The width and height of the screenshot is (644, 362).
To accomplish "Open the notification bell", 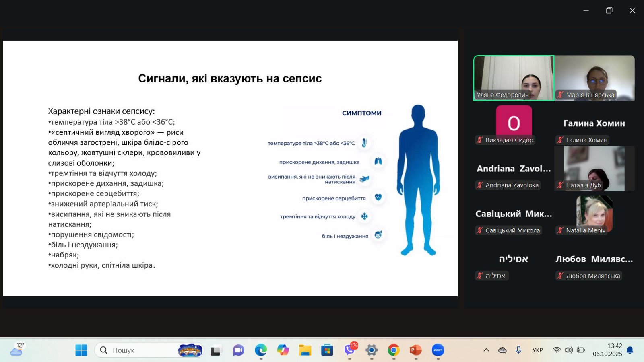I will click(x=630, y=350).
